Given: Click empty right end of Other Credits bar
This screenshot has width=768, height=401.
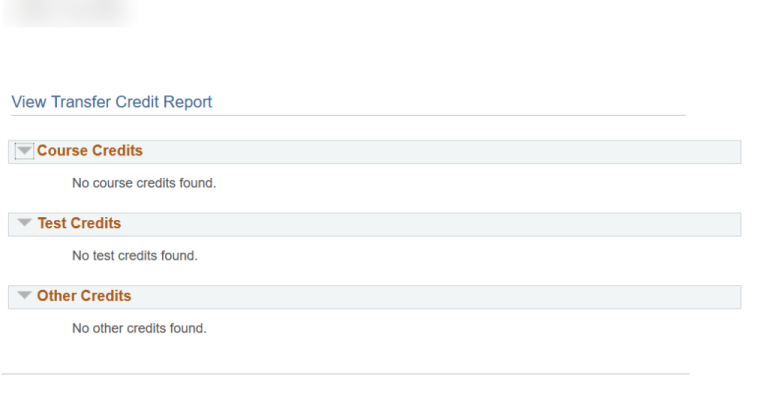Looking at the screenshot, I should (x=700, y=297).
